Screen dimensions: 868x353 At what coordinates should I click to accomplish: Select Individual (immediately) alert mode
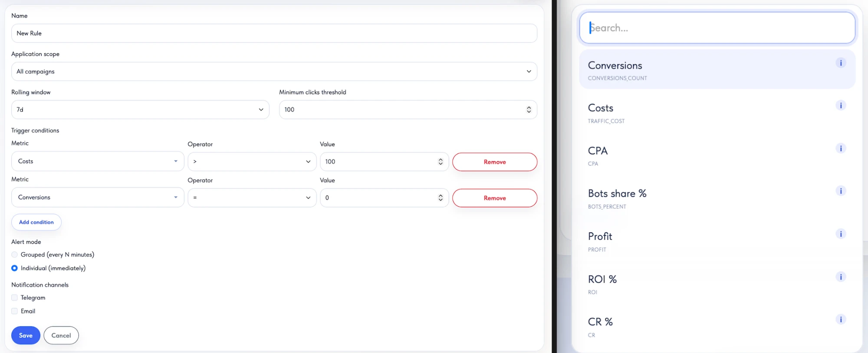point(15,268)
